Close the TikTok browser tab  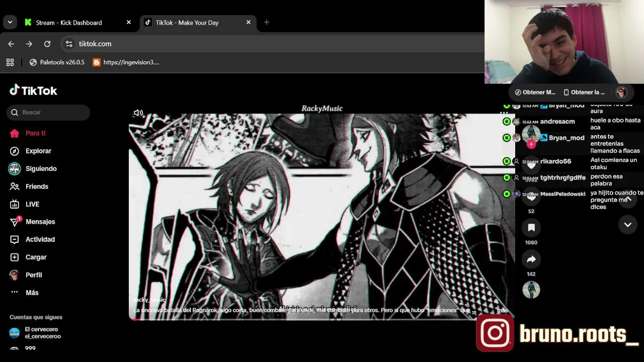249,23
